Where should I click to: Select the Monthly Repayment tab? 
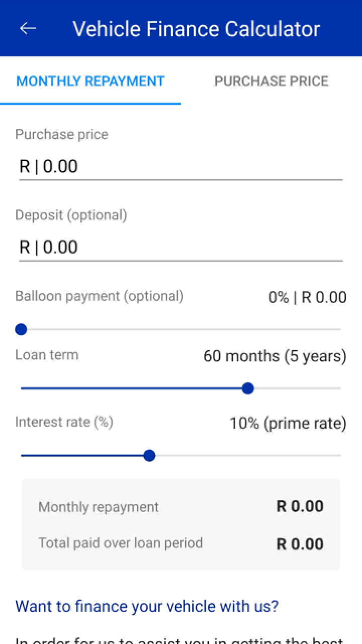(90, 82)
